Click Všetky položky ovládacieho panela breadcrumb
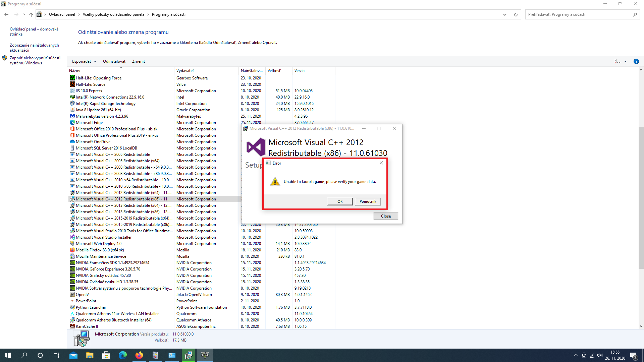 113,14
